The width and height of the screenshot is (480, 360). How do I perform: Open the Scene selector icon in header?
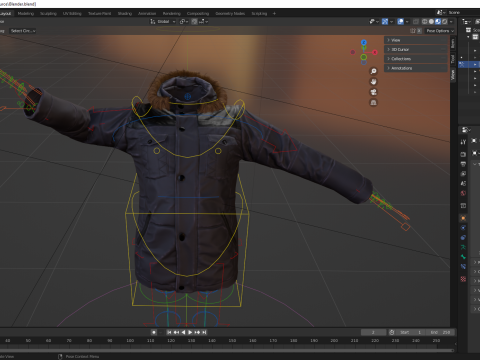pyautogui.click(x=441, y=13)
